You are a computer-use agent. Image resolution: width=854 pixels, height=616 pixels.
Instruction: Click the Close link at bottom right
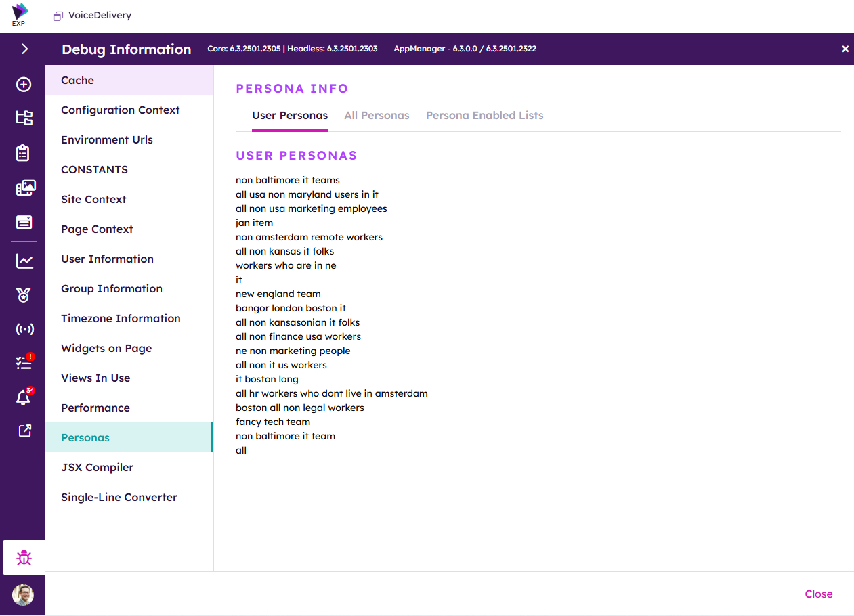(818, 594)
